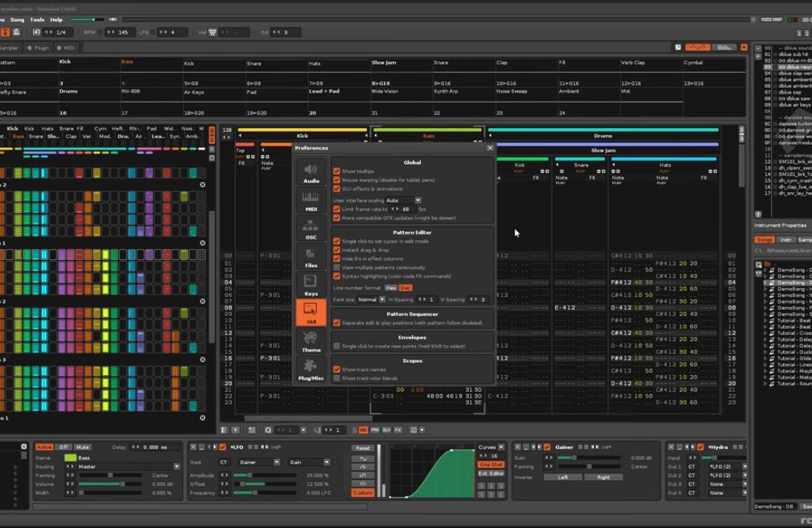The image size is (812, 528).
Task: Open the User interface scaling dropdown
Action: 403,200
